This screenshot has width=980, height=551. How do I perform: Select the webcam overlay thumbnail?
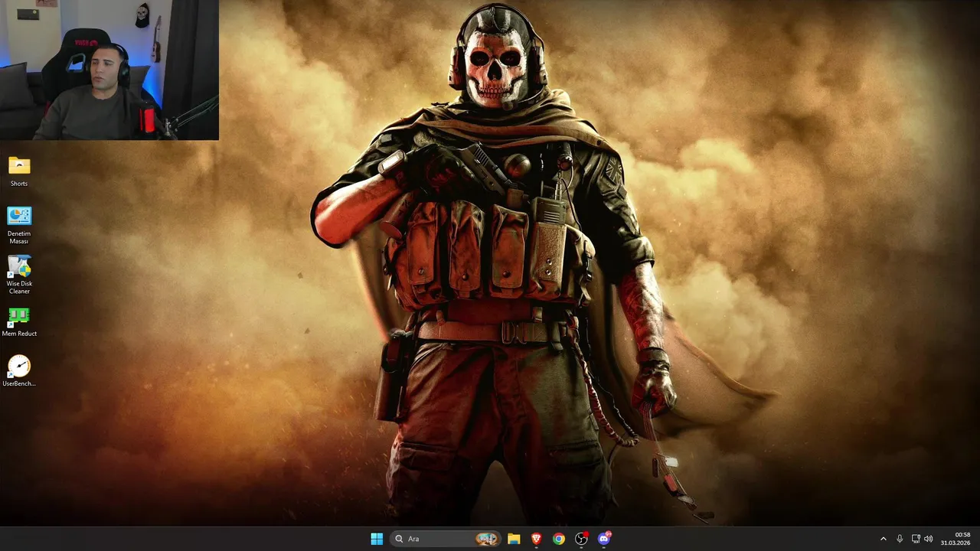click(109, 70)
